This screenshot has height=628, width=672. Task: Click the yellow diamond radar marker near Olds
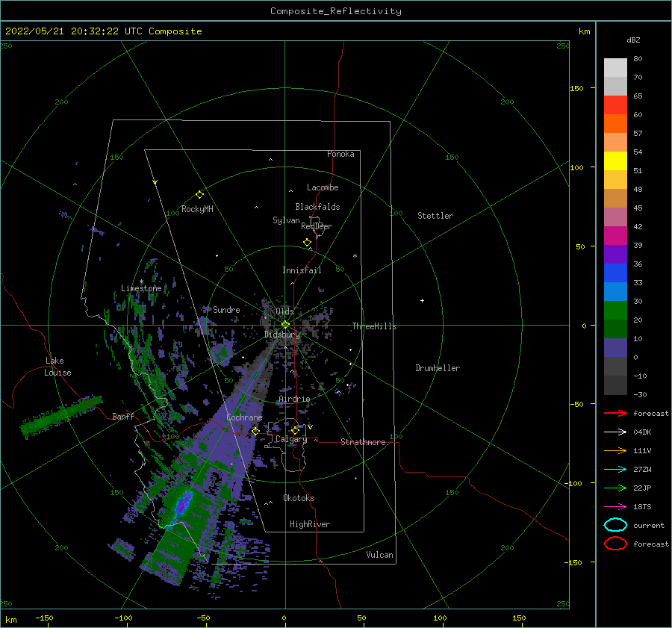(285, 325)
